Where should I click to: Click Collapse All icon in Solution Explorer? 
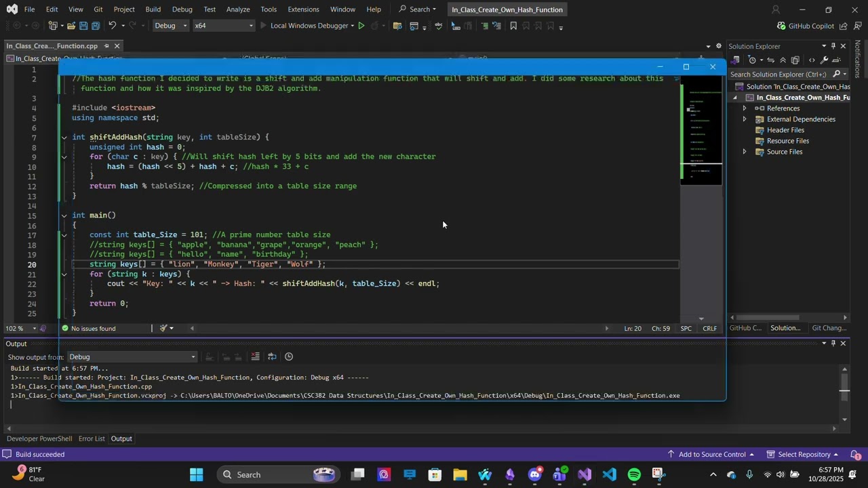pos(783,60)
